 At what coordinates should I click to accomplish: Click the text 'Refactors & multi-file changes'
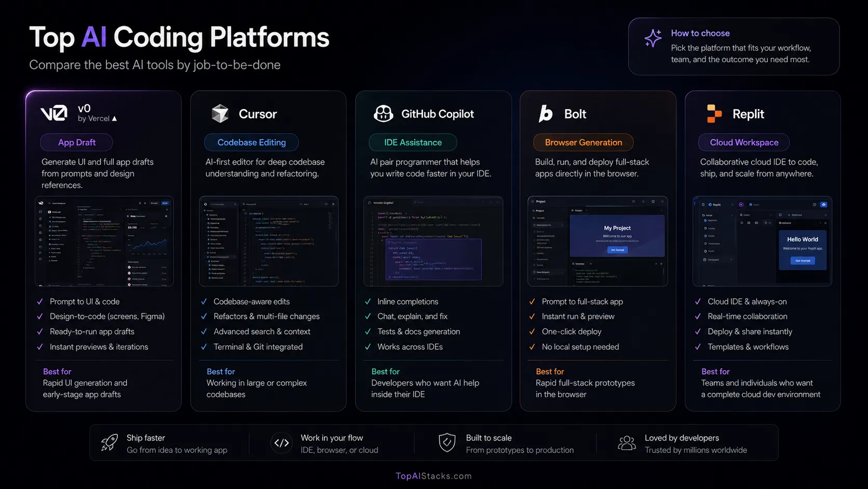(267, 316)
